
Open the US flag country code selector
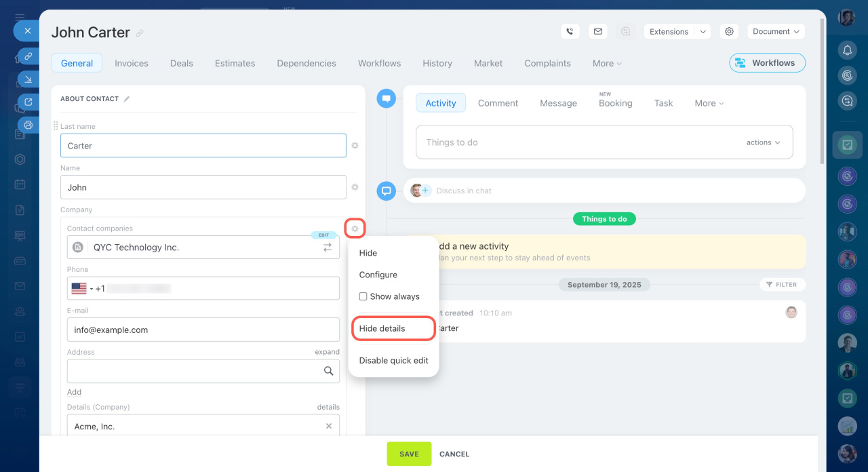tap(81, 288)
